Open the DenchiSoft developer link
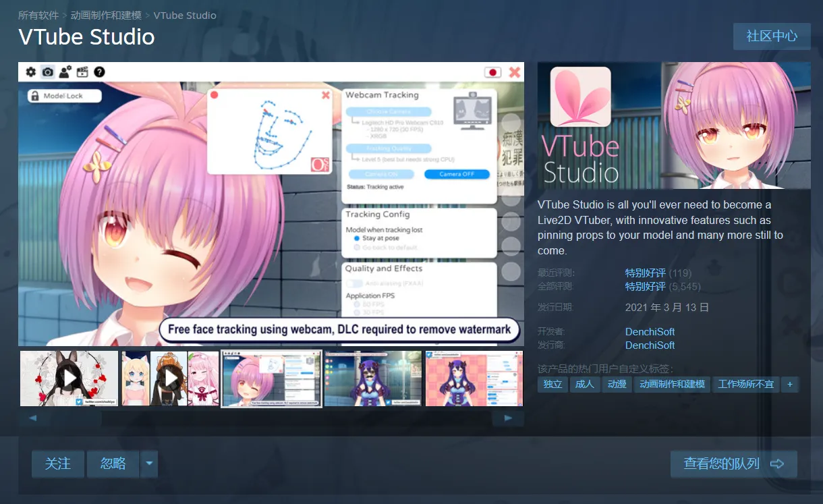 (x=650, y=331)
